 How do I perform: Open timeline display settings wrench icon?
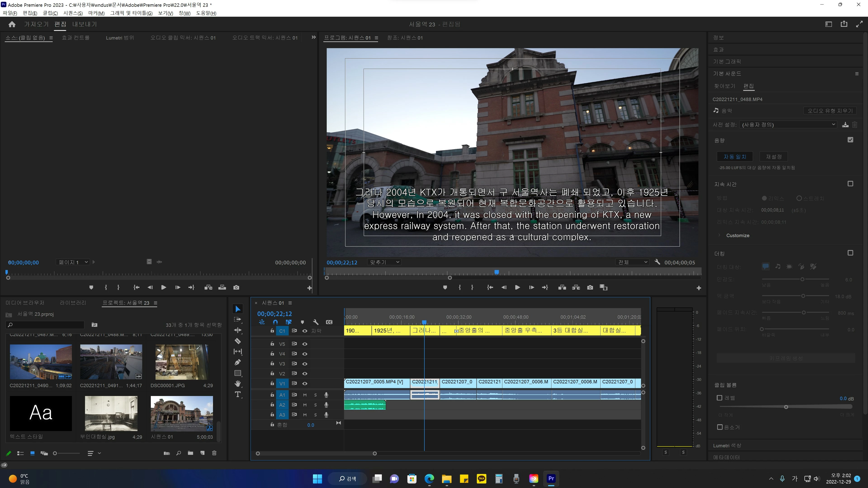tap(315, 322)
